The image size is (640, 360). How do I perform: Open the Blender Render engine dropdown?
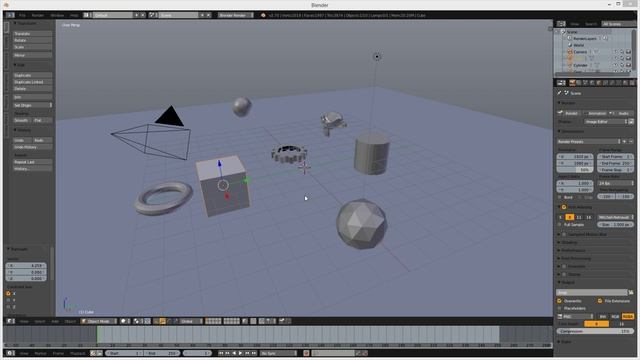(x=235, y=15)
